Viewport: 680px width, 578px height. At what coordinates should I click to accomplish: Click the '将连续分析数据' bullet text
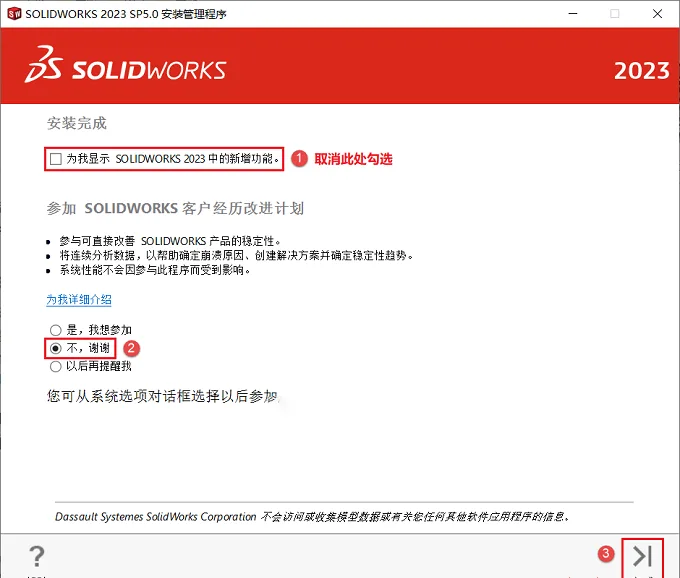tap(236, 255)
